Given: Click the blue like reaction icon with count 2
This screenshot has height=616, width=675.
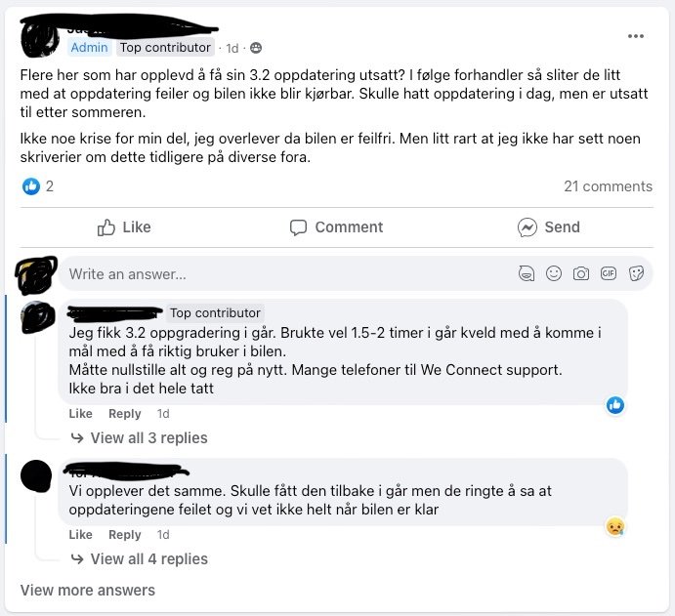Looking at the screenshot, I should [x=31, y=186].
